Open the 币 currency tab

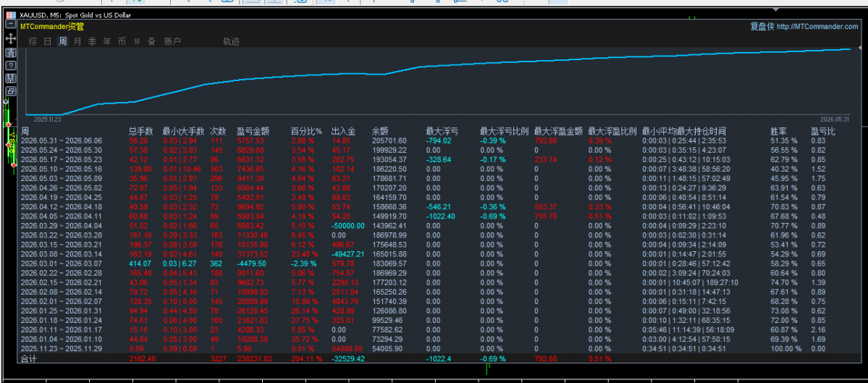click(122, 41)
